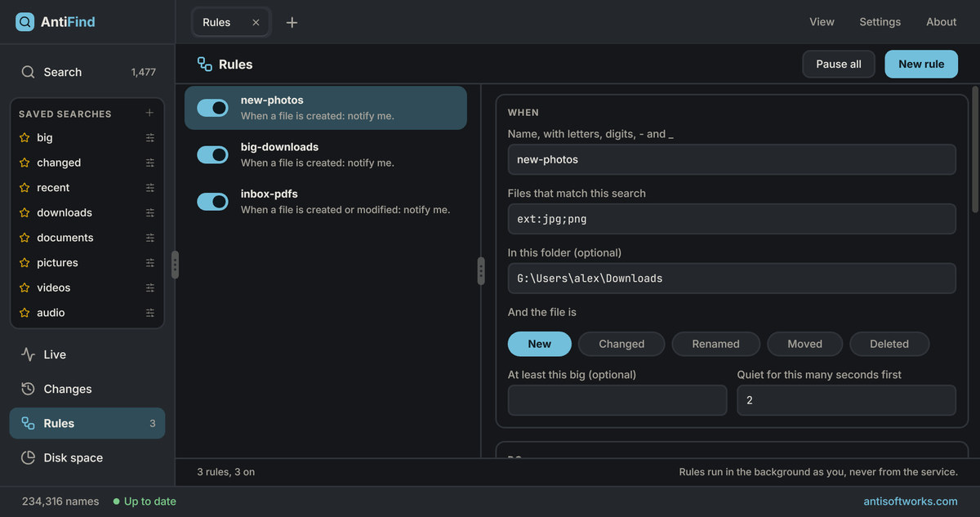
Task: Open settings sliders icon for audio search
Action: (x=150, y=313)
